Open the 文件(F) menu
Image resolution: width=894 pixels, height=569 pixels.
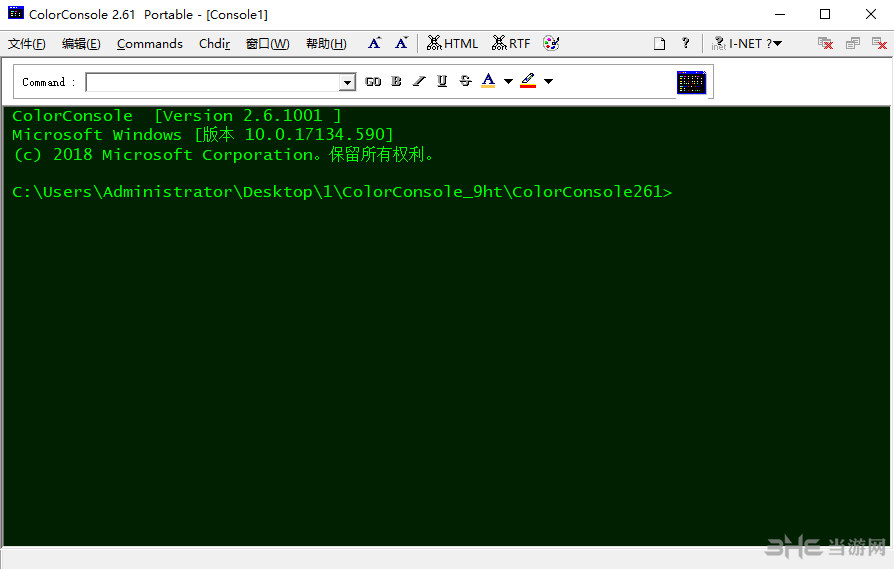coord(27,44)
